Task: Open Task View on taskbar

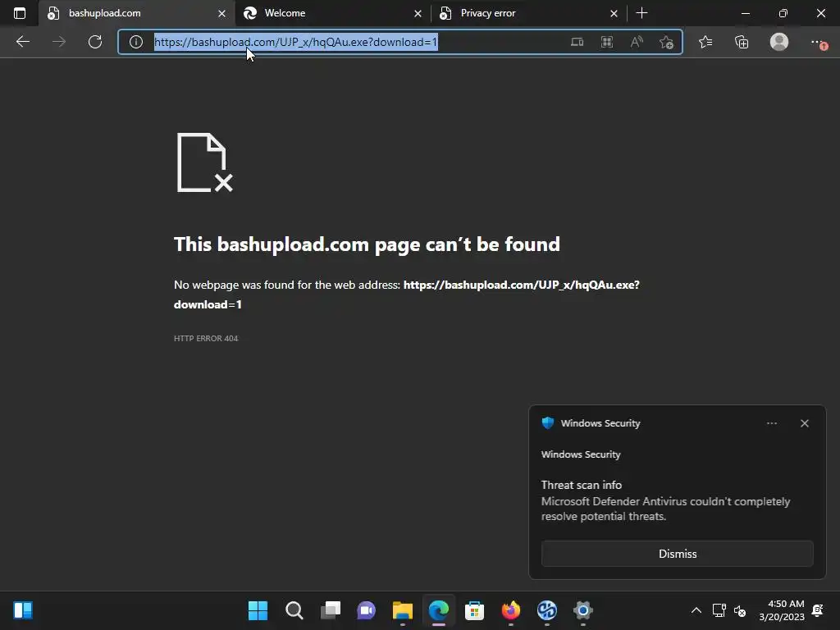Action: 331,610
